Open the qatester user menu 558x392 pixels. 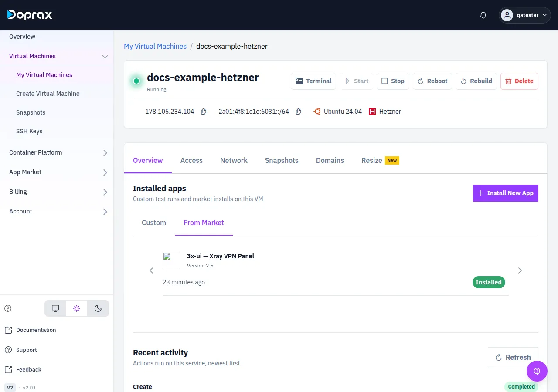(x=525, y=15)
